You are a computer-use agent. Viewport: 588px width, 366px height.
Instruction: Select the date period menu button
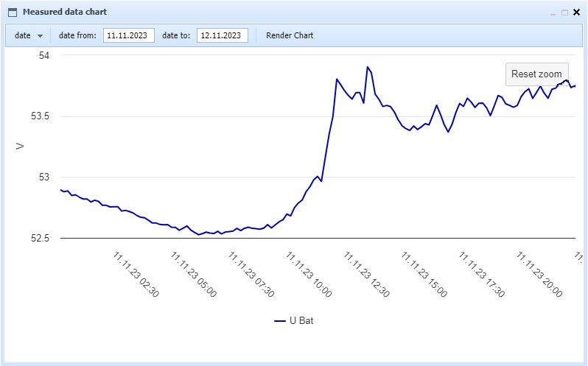pos(28,35)
